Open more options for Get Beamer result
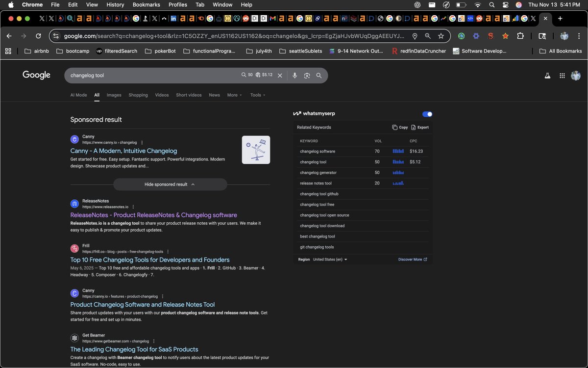 tap(154, 341)
